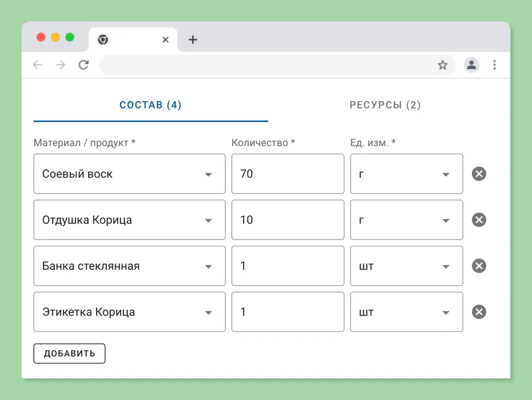Screen dimensions: 532x400
Task: Change unit for Этикетка Корица row
Action: click(x=407, y=312)
